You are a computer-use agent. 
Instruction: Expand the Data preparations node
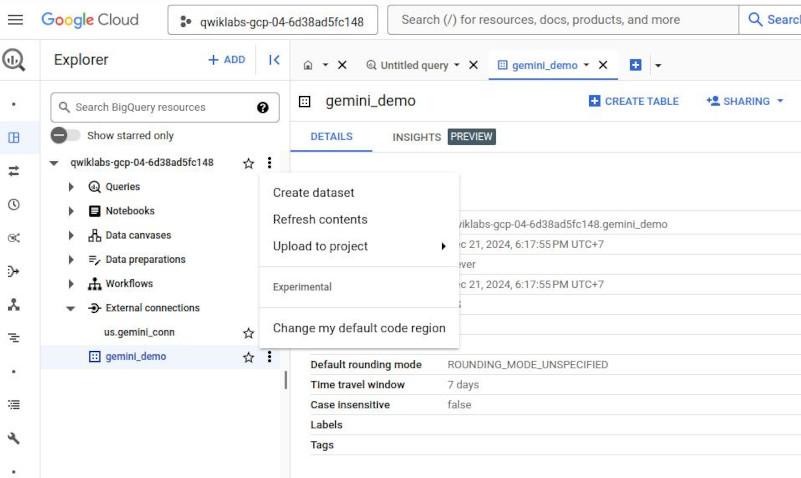[71, 259]
